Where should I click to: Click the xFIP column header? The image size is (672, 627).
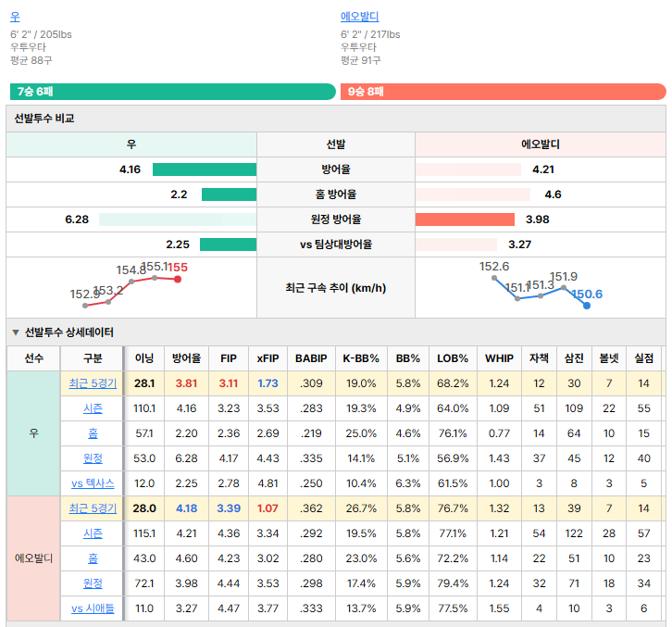click(268, 358)
